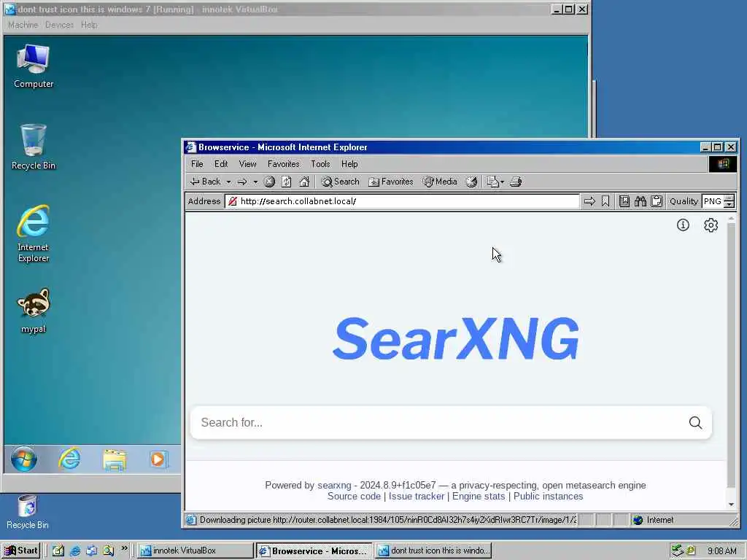Screen dimensions: 747x560
Task: Click the bookmark icon next to Go
Action: coord(605,201)
